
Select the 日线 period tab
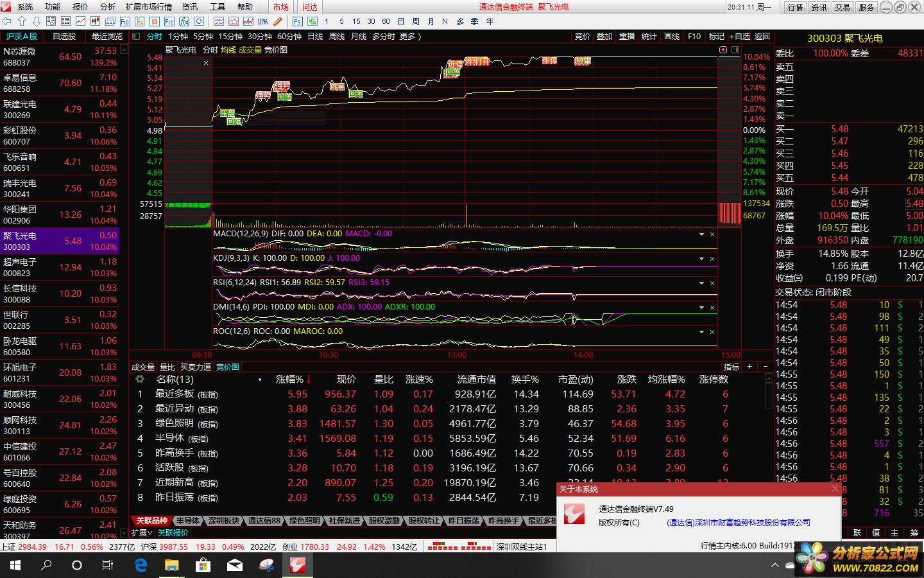tap(315, 37)
